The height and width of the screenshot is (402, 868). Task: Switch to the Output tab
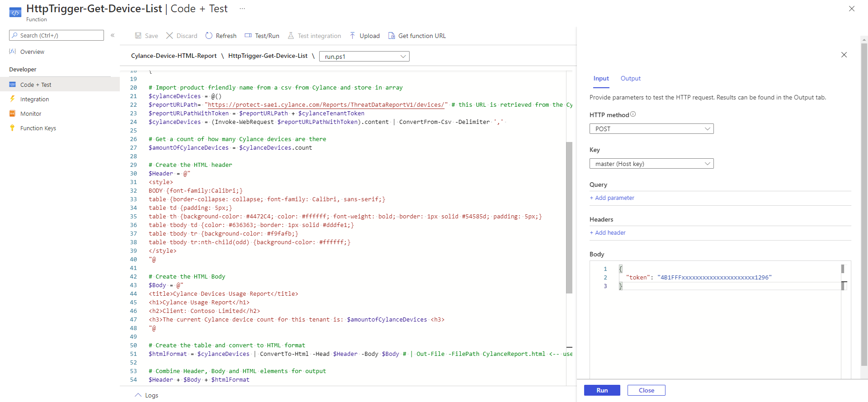(631, 78)
